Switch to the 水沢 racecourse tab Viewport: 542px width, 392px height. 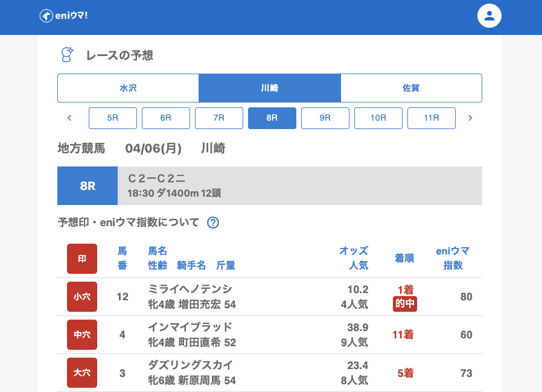(128, 88)
